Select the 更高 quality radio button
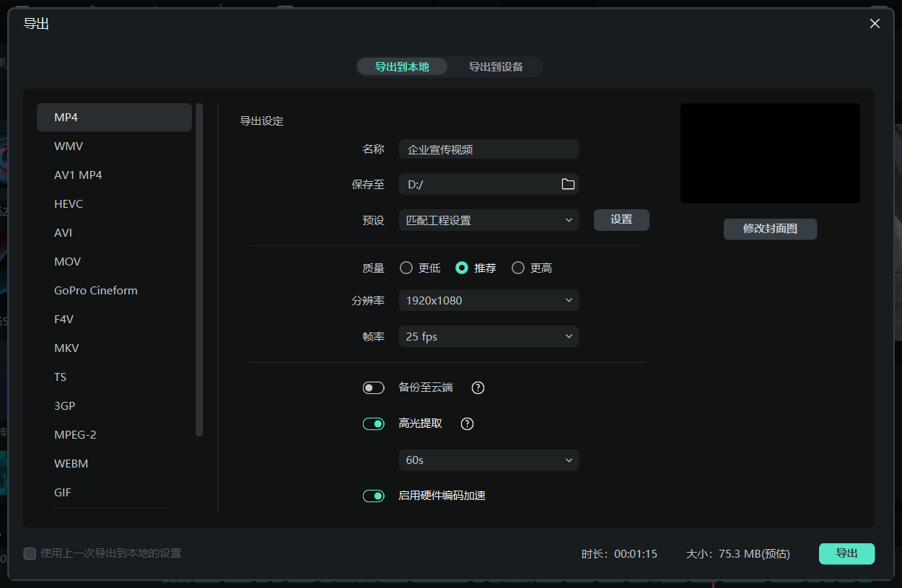902x588 pixels. [x=517, y=267]
